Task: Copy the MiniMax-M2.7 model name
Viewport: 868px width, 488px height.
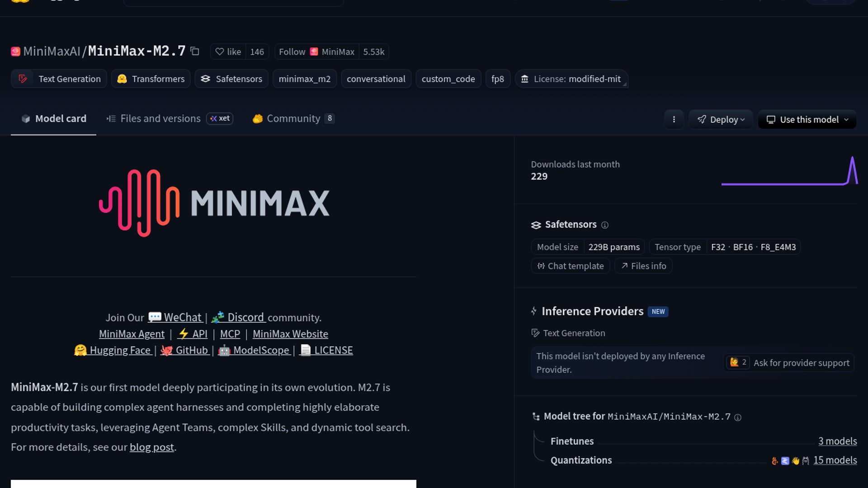Action: pos(194,52)
